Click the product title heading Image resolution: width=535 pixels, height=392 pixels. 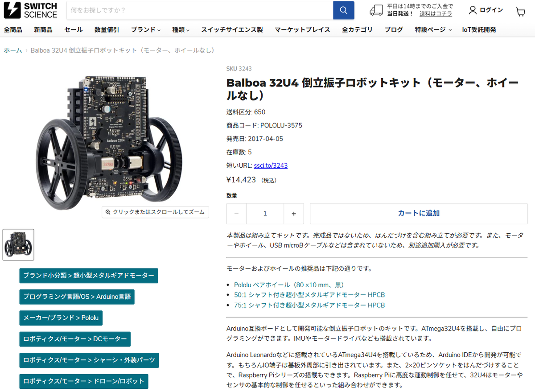(373, 89)
